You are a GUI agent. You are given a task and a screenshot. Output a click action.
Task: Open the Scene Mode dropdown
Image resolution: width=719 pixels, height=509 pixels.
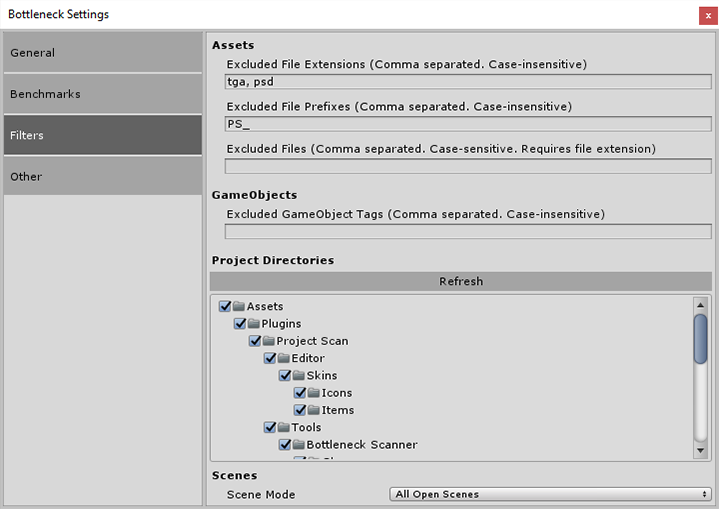pos(551,494)
